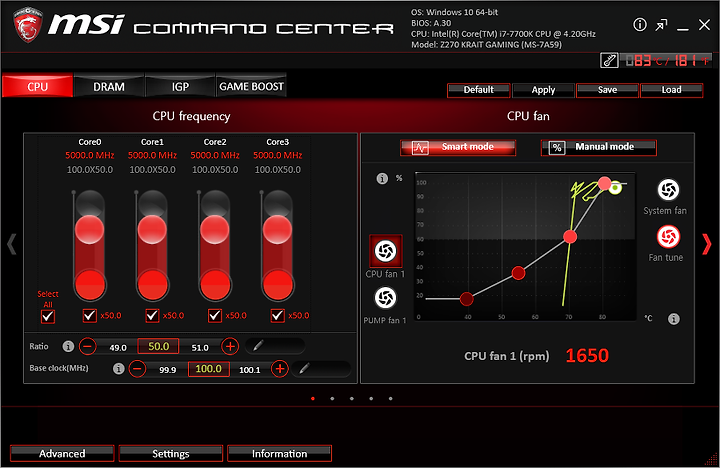
Task: Decrease Base clock with the minus button
Action: [137, 368]
